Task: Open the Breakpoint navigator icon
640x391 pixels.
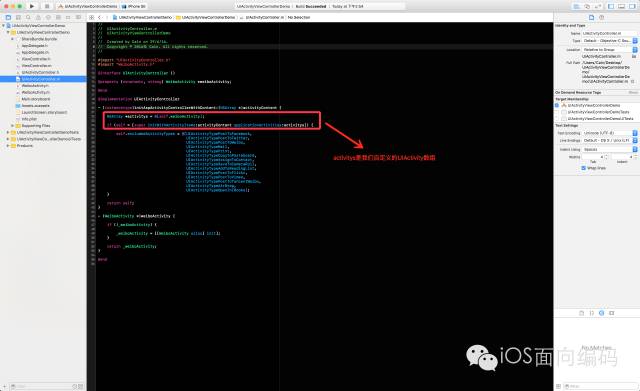Action: click(x=68, y=18)
